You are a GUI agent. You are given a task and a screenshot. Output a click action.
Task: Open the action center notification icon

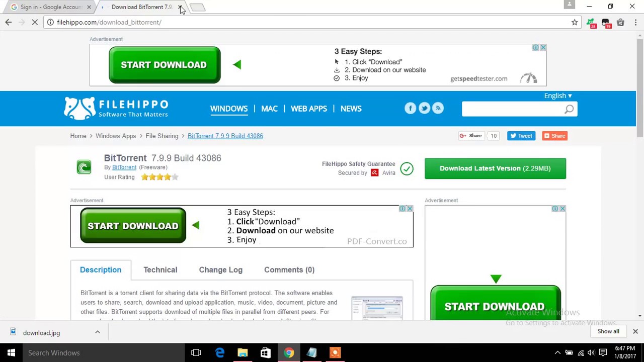tap(603, 352)
